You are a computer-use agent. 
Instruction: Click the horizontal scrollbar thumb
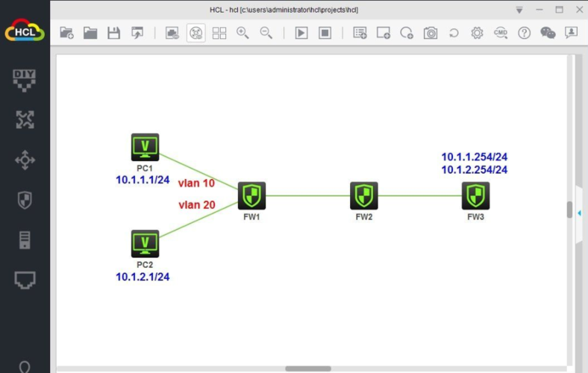[307, 368]
